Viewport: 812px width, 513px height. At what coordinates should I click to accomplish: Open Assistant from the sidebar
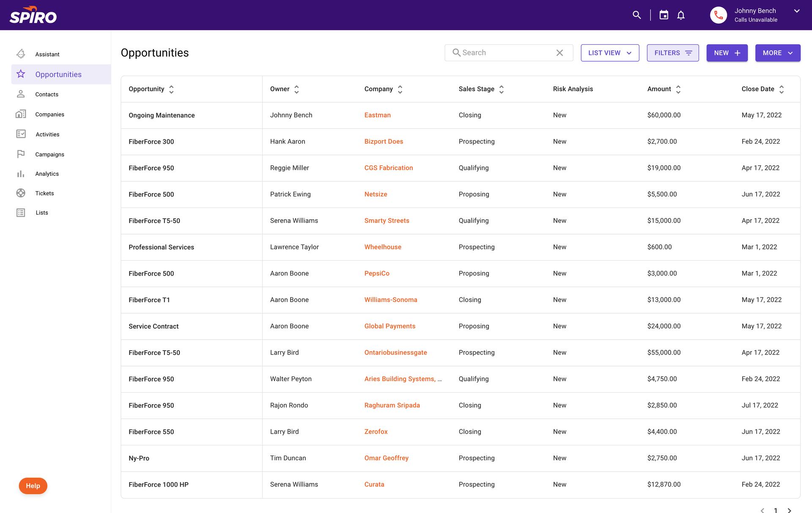[x=47, y=54]
